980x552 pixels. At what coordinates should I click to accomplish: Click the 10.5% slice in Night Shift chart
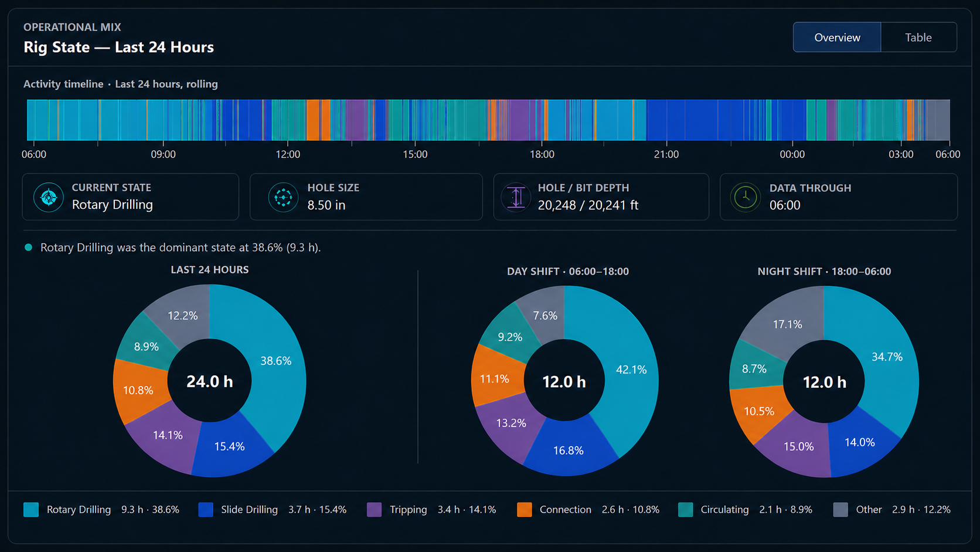[x=759, y=411]
